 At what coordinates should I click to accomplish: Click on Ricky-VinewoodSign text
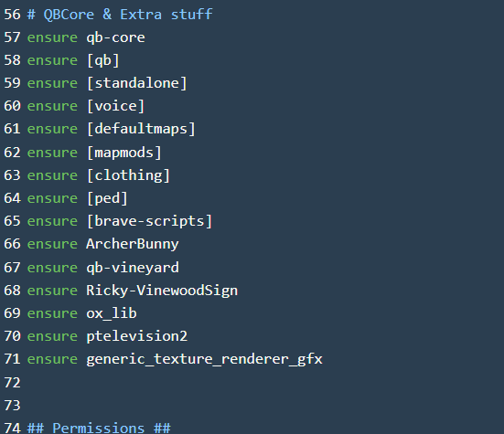(162, 291)
